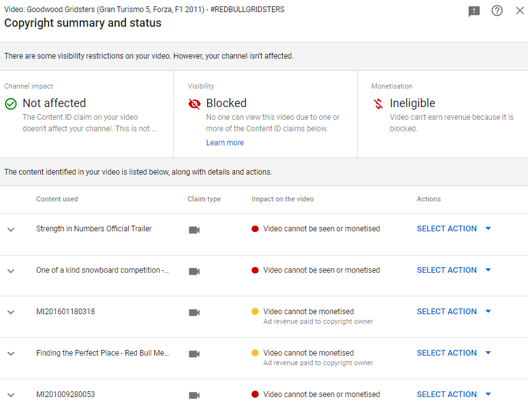Open Select Action for Finding the Perfect Place

point(454,353)
